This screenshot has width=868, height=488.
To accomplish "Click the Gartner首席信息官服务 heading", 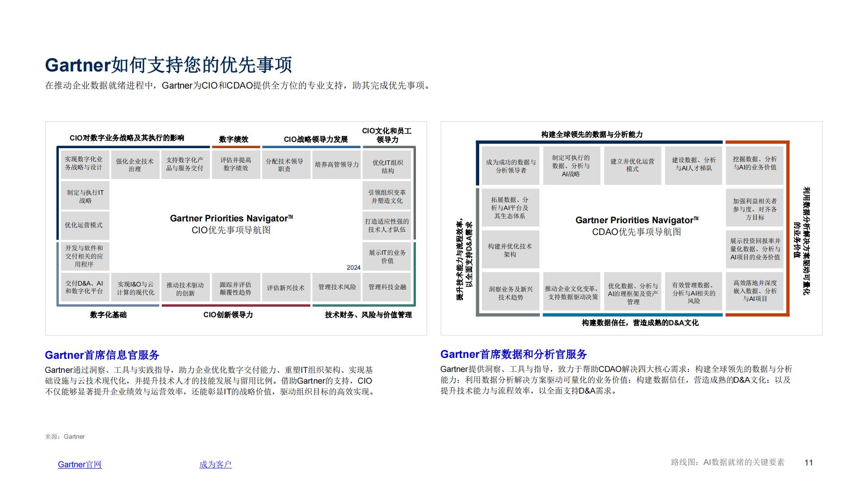I will [x=102, y=355].
